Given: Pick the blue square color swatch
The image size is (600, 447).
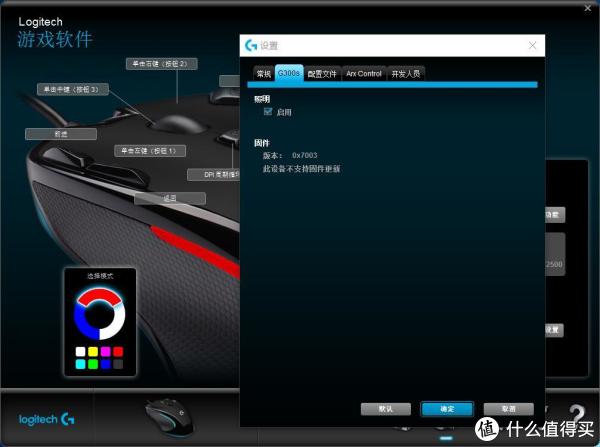Looking at the screenshot, I should [x=106, y=364].
